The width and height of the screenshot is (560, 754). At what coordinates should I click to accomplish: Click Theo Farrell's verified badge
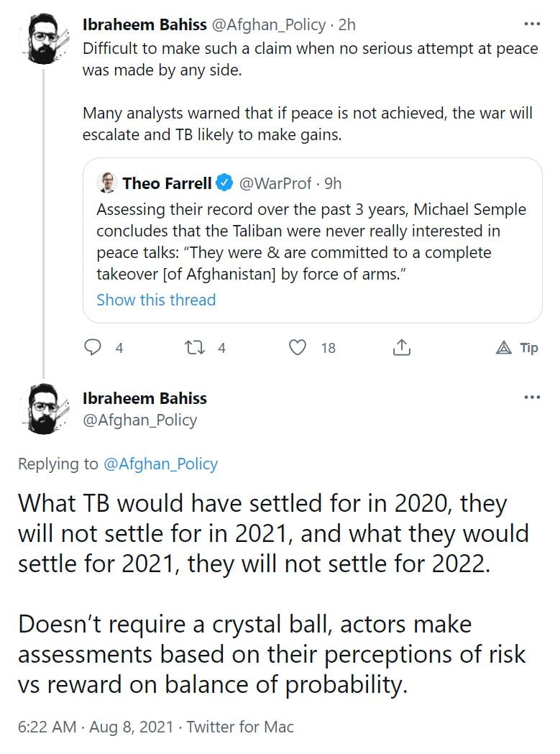[x=224, y=183]
